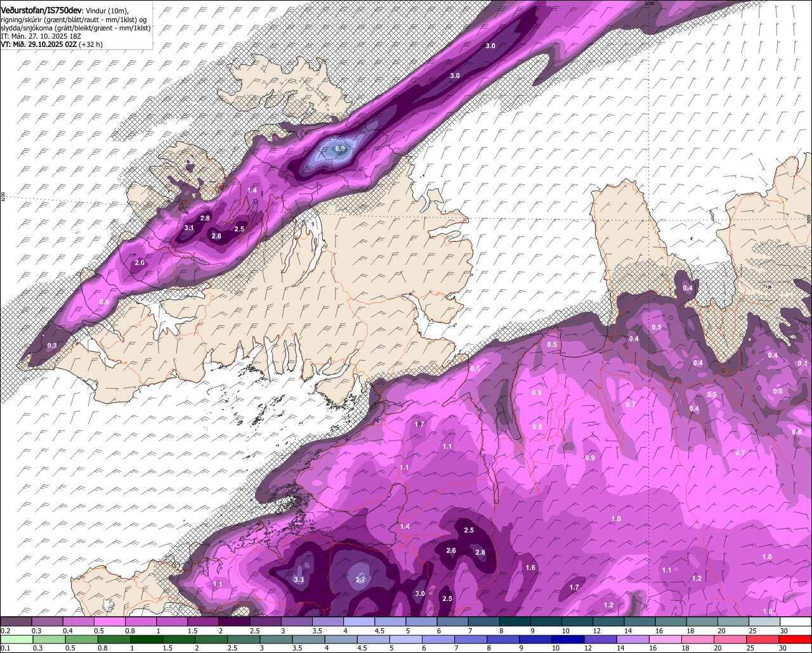
Task: Select the bright pink 0.5 swatch in the upper legend
Action: point(109,621)
